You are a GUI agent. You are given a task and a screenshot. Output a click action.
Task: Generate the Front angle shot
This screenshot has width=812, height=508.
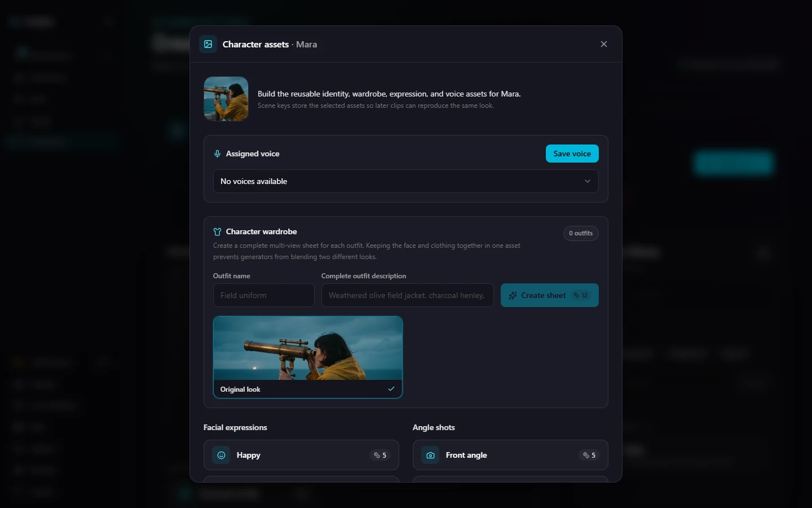click(x=510, y=455)
